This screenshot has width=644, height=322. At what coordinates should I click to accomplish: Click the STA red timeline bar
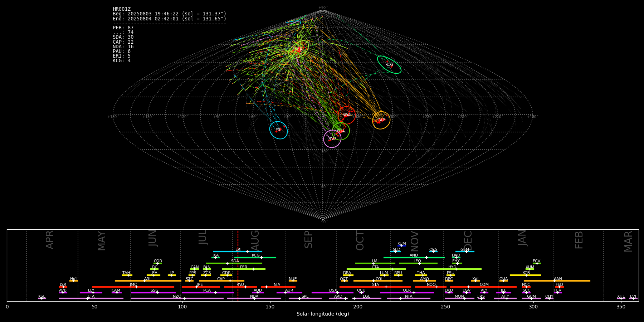click(x=375, y=287)
